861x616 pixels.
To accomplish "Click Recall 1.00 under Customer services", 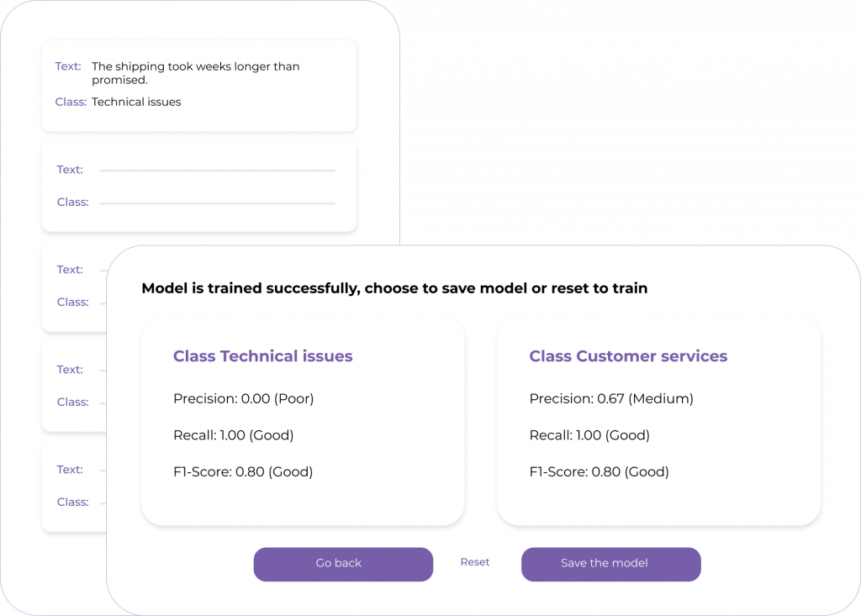I will 589,435.
